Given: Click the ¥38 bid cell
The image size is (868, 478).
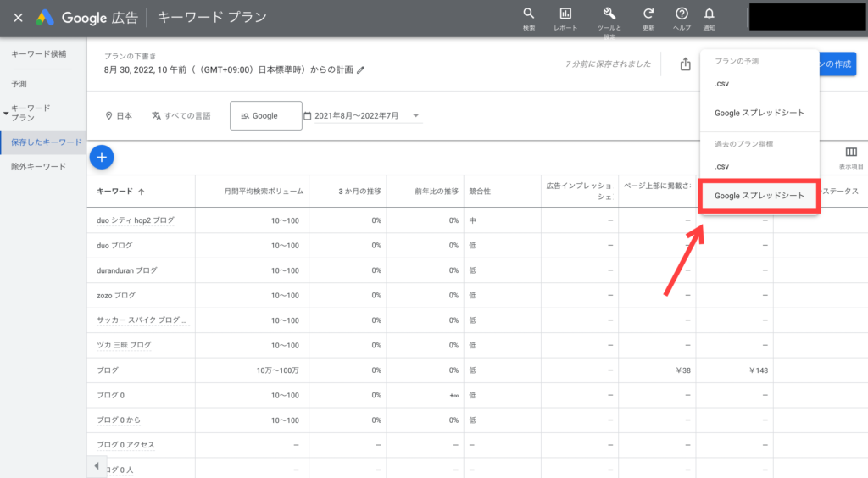Looking at the screenshot, I should pos(683,370).
